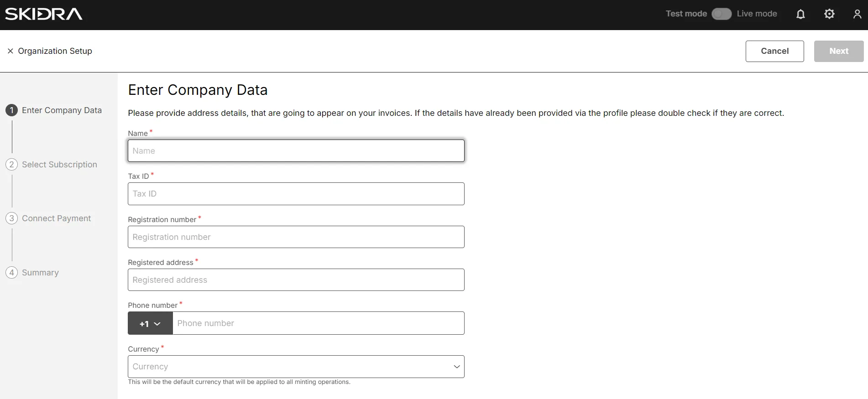Focus the Name input field
The image size is (868, 399).
296,151
